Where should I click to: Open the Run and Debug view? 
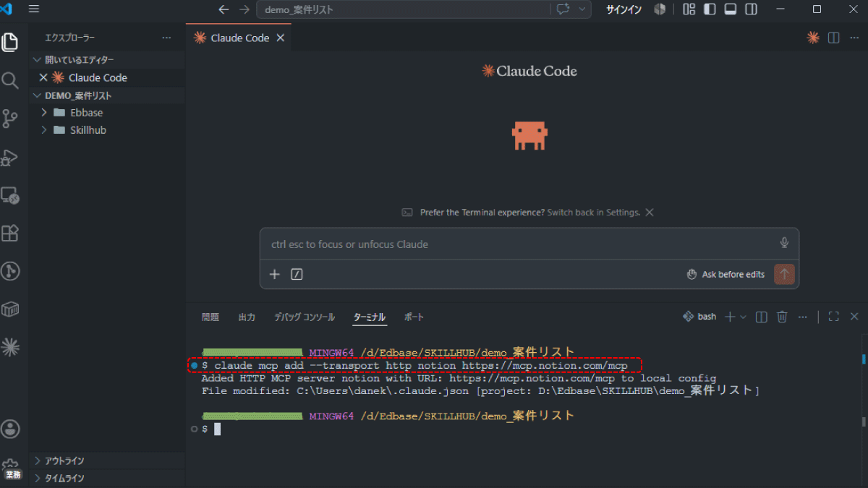click(10, 157)
